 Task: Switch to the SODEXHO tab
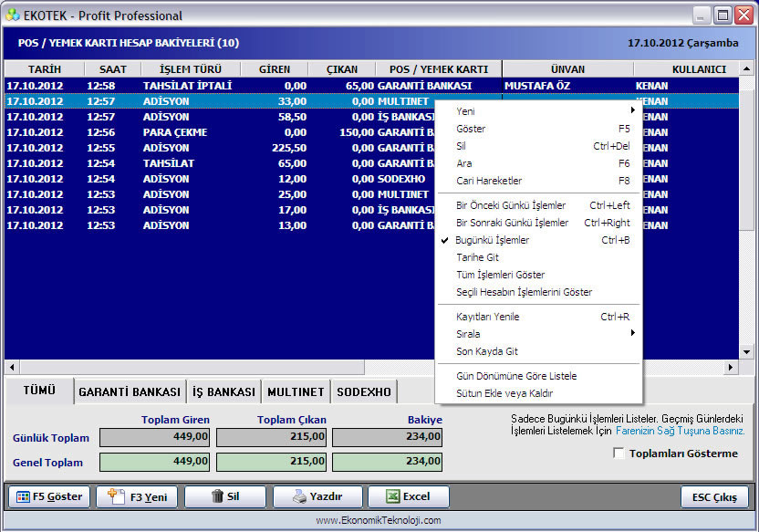364,391
